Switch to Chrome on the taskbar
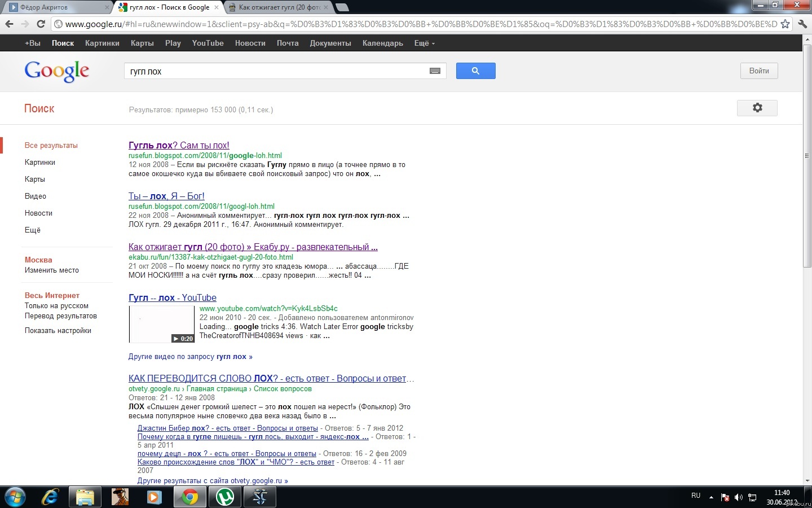Viewport: 812px width, 508px height. (x=190, y=497)
